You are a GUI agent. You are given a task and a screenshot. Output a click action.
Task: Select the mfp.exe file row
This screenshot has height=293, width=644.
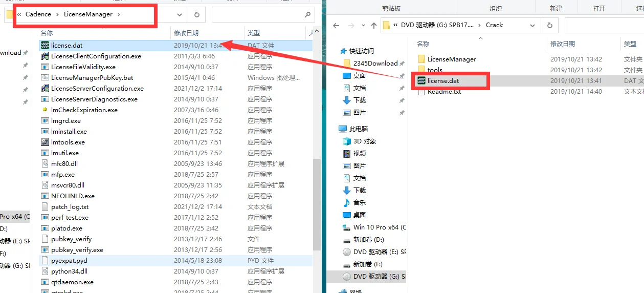click(x=175, y=175)
